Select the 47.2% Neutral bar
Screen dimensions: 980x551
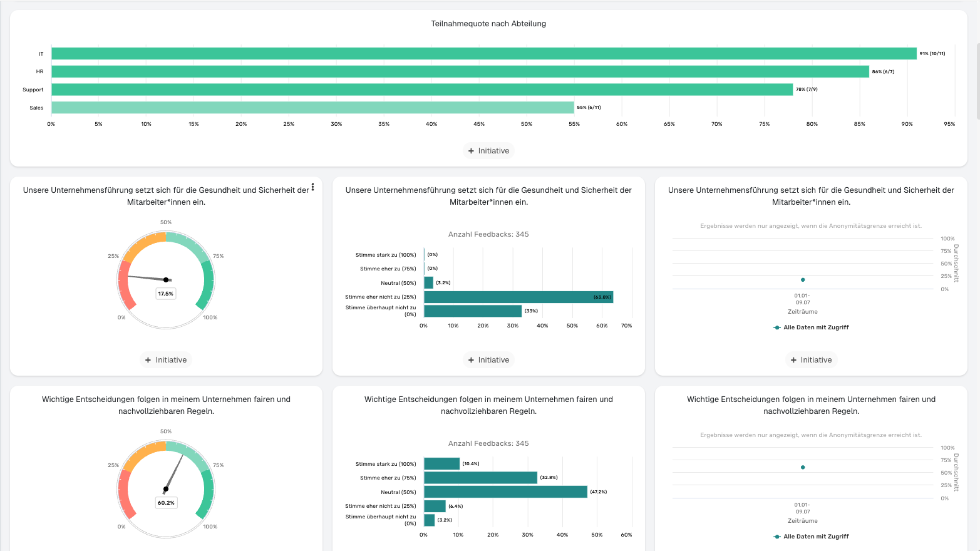(x=505, y=492)
